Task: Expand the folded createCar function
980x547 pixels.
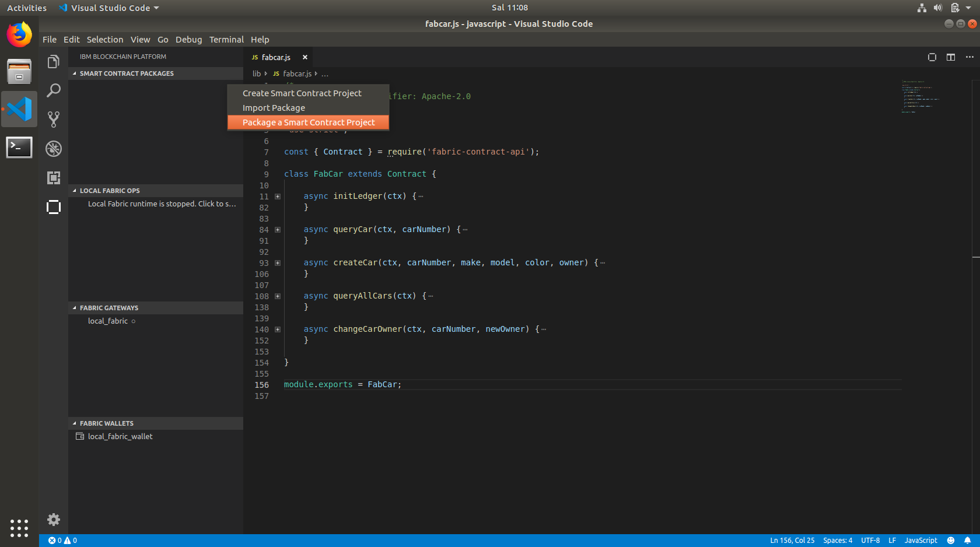Action: (278, 263)
